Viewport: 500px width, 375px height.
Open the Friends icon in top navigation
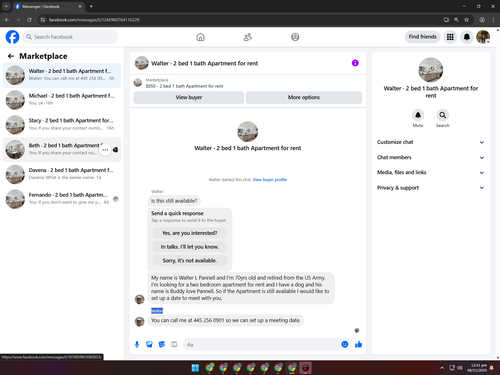[248, 37]
